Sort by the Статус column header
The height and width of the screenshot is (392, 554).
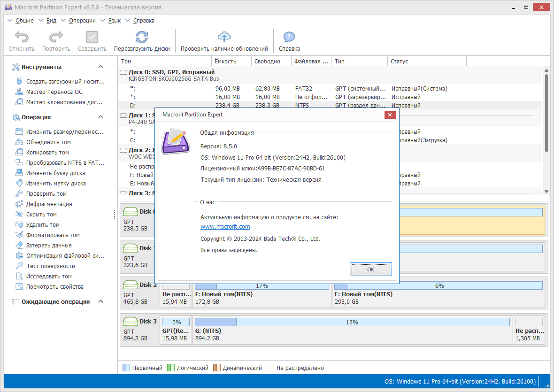pos(427,61)
